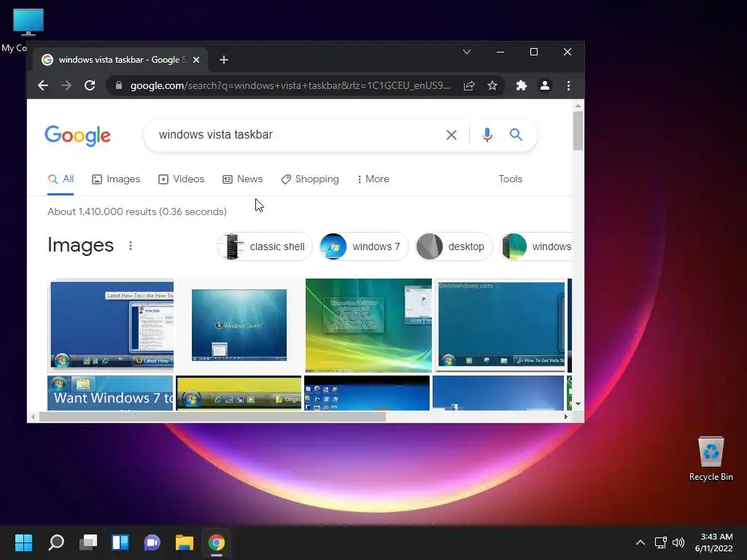Viewport: 747px width, 560px height.
Task: Open a new Chrome tab
Action: (223, 60)
